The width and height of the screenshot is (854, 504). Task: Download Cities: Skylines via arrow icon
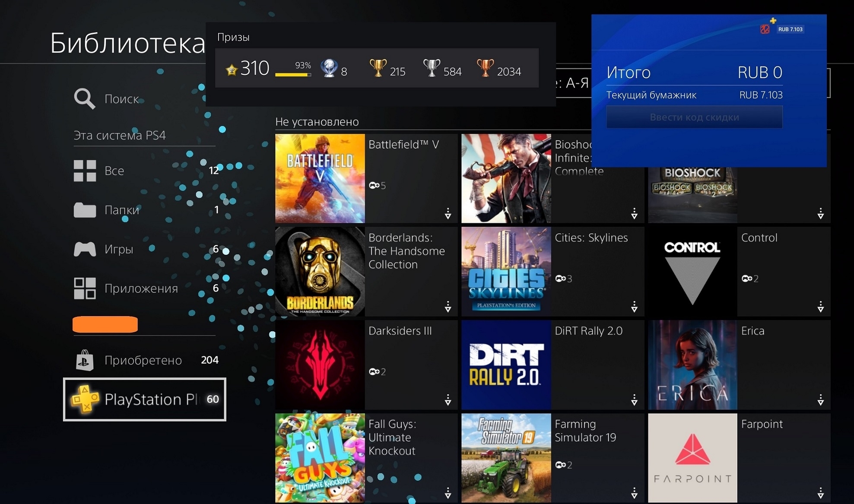pos(634,307)
